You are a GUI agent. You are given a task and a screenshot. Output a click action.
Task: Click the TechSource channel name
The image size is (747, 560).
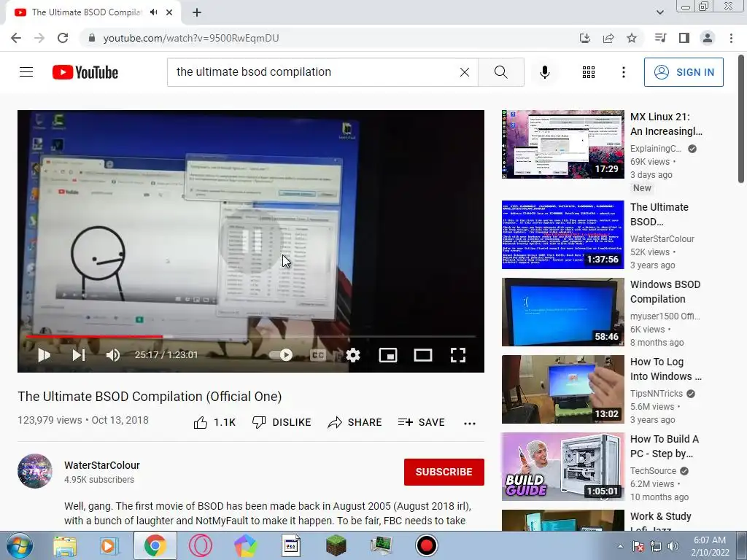pyautogui.click(x=653, y=470)
